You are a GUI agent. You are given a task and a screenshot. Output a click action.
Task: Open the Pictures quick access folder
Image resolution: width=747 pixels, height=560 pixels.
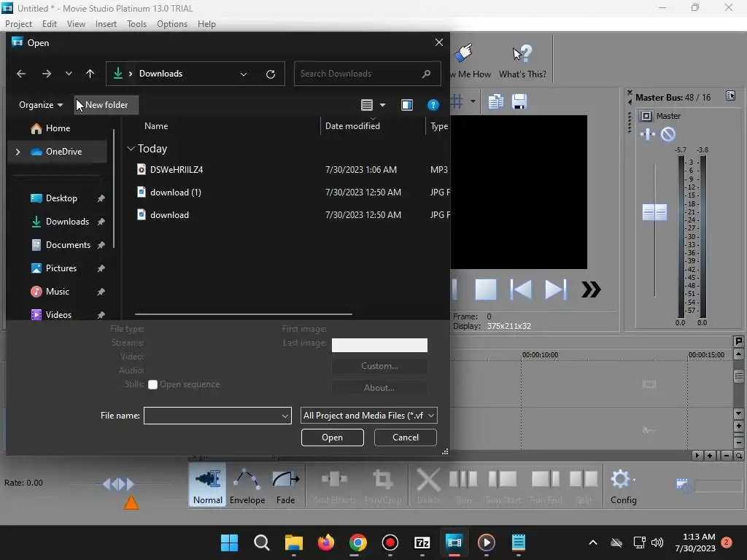pos(61,268)
